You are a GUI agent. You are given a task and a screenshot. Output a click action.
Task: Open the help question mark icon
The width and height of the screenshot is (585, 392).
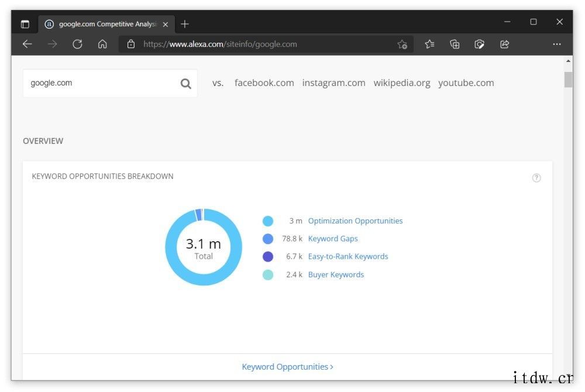pos(536,178)
